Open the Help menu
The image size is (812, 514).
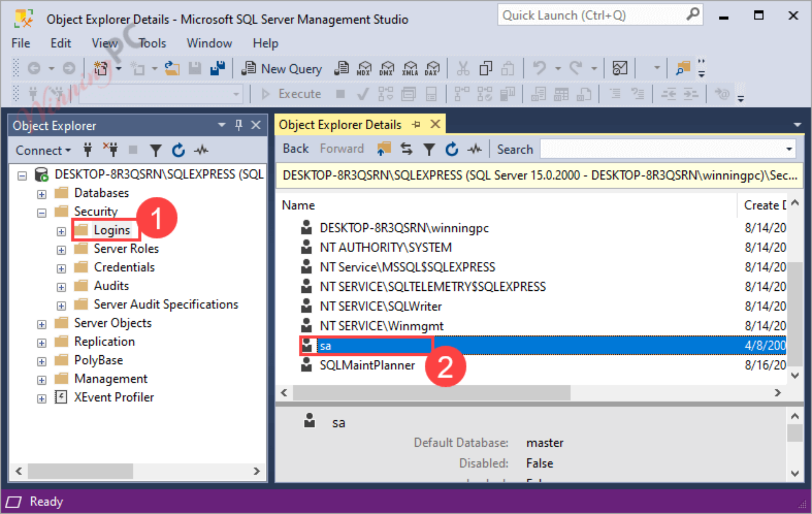(x=266, y=43)
